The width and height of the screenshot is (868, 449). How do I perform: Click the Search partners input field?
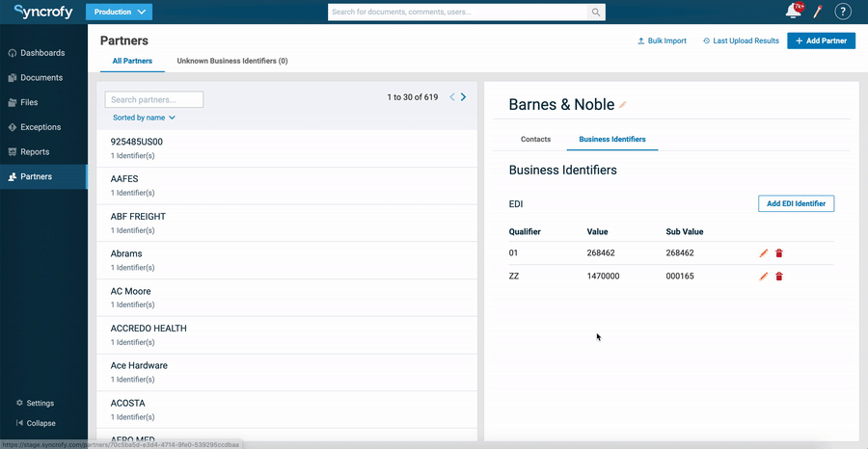click(154, 99)
